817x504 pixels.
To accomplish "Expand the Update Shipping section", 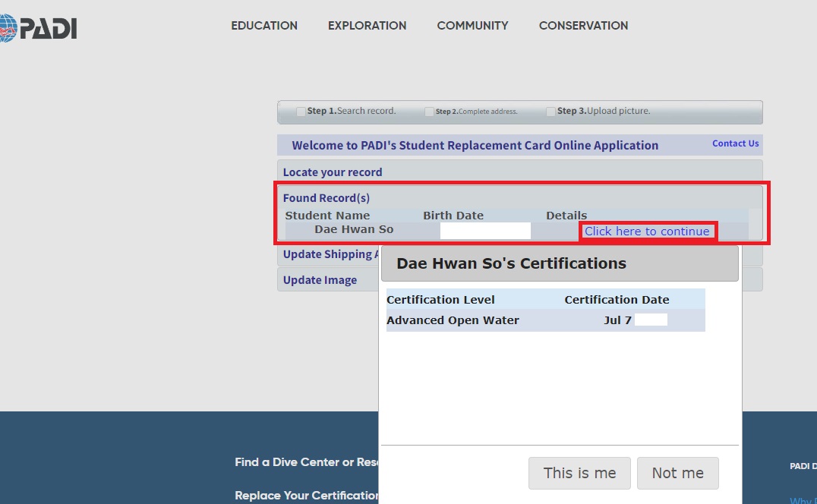I will (328, 254).
